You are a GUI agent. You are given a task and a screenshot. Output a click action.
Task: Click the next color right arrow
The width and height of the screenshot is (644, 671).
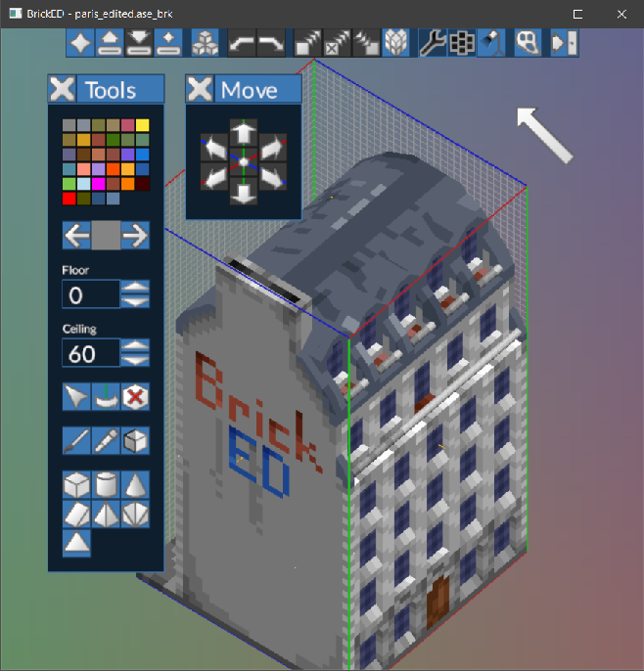pyautogui.click(x=135, y=235)
